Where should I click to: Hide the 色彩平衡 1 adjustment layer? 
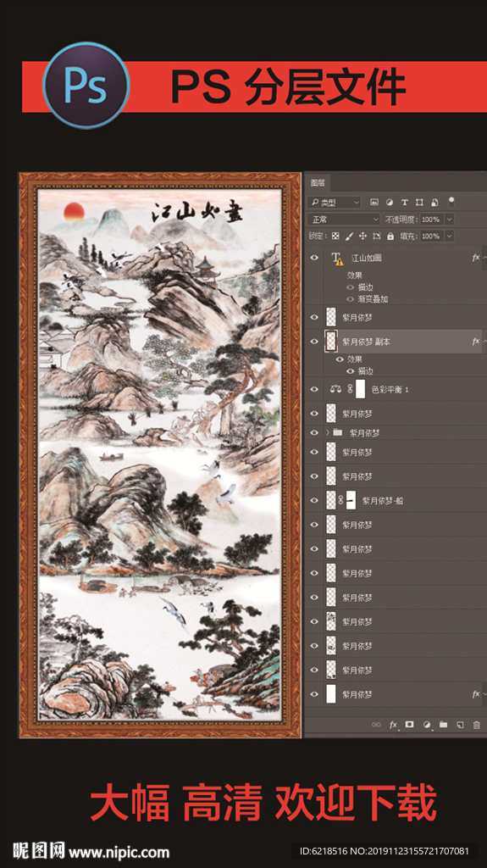pos(315,390)
